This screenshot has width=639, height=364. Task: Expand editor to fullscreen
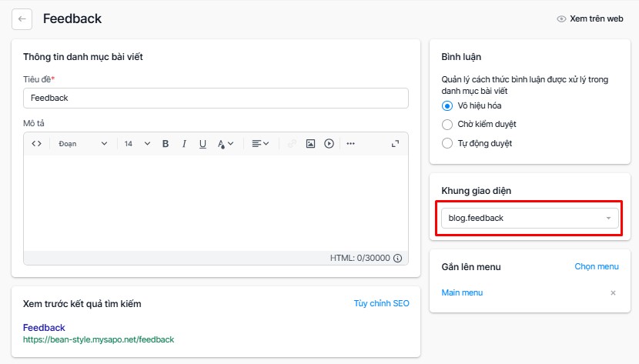(x=395, y=143)
